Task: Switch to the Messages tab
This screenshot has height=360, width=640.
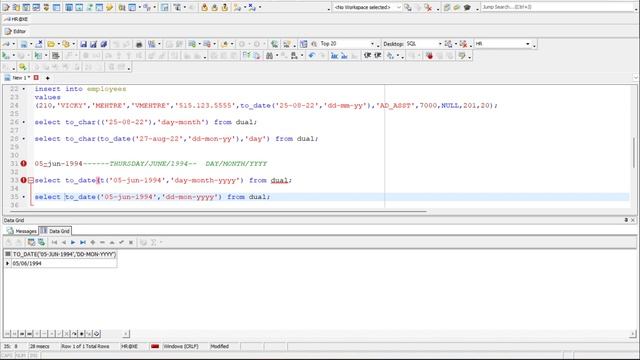Action: (22, 231)
